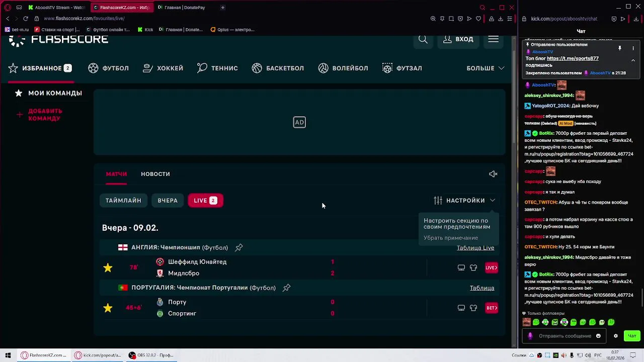Image resolution: width=644 pixels, height=362 pixels.
Task: Open the Таблица Live link
Action: click(x=475, y=248)
